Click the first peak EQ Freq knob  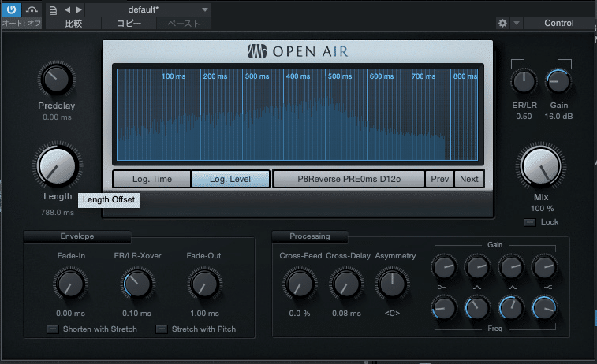tap(477, 308)
